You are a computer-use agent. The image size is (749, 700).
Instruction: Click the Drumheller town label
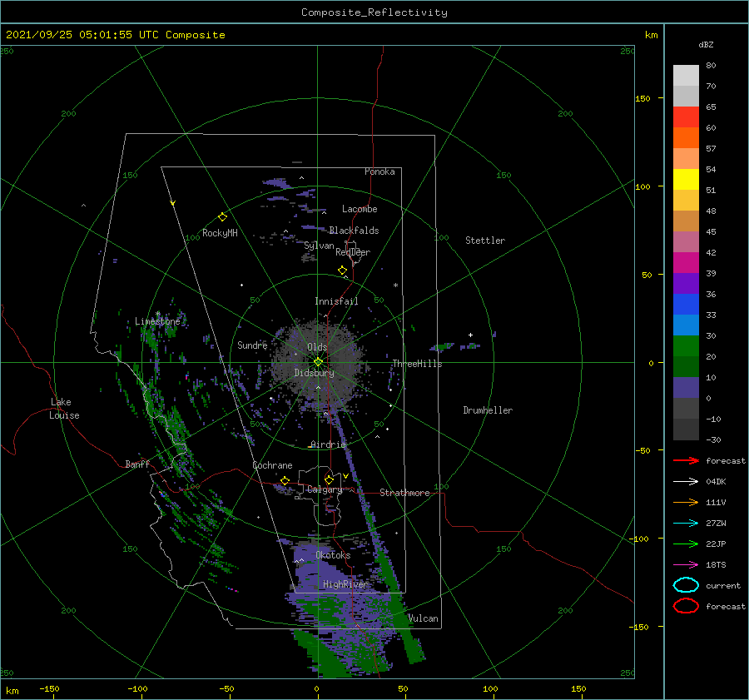[x=488, y=410]
